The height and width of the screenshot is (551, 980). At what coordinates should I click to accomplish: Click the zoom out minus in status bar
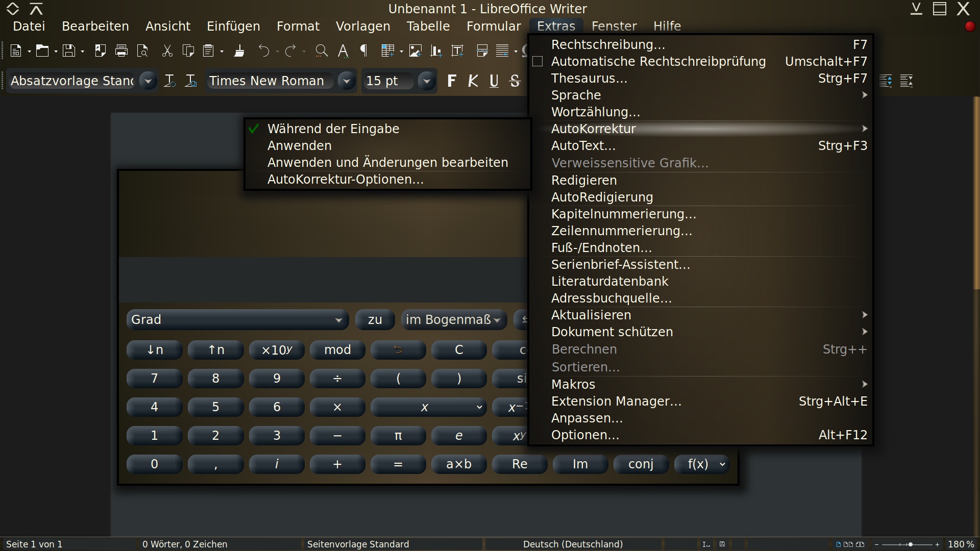coord(876,544)
